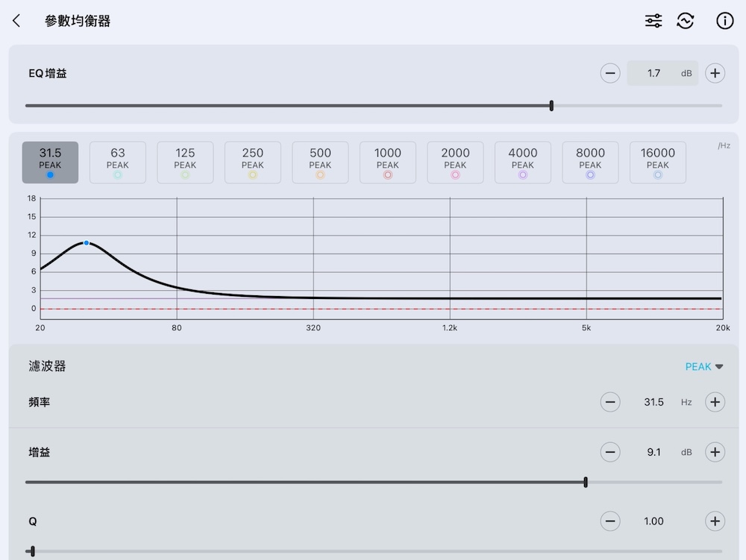Lower the Q value with minus button

point(610,521)
